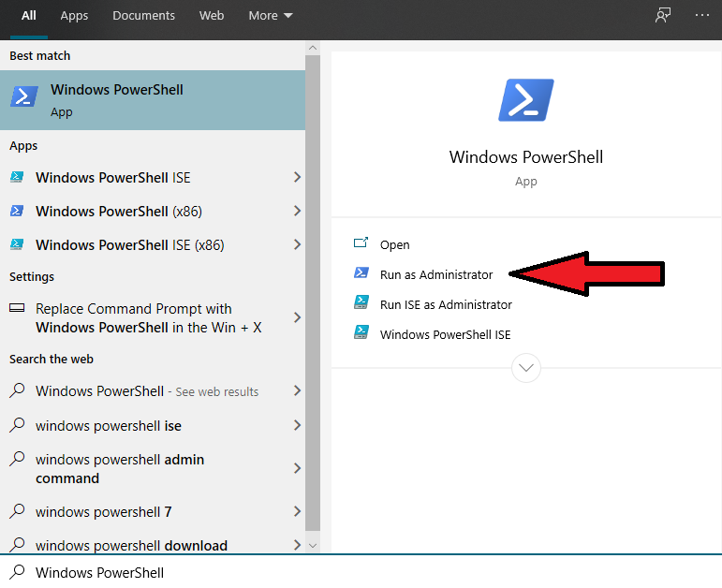Click Open action for PowerShell
This screenshot has width=722, height=588.
[x=394, y=245]
